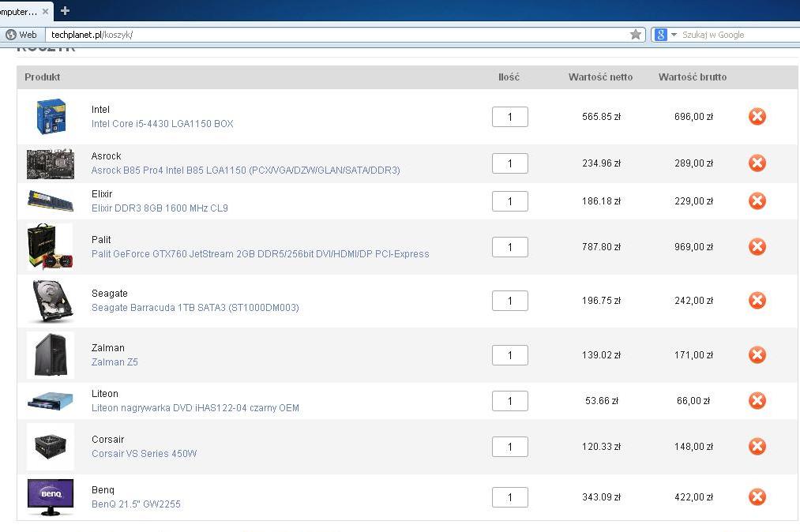This screenshot has width=800, height=532.
Task: Click the Ilość column header
Action: tap(509, 77)
